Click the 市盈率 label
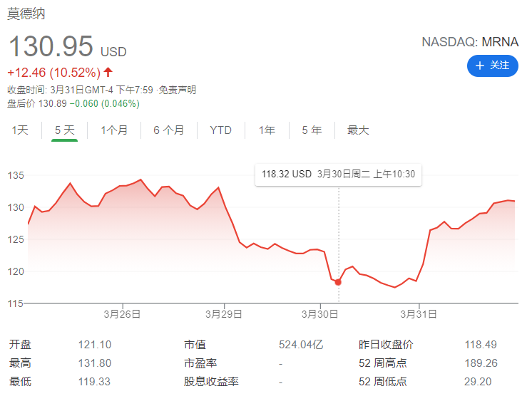This screenshot has width=532, height=401. click(200, 363)
